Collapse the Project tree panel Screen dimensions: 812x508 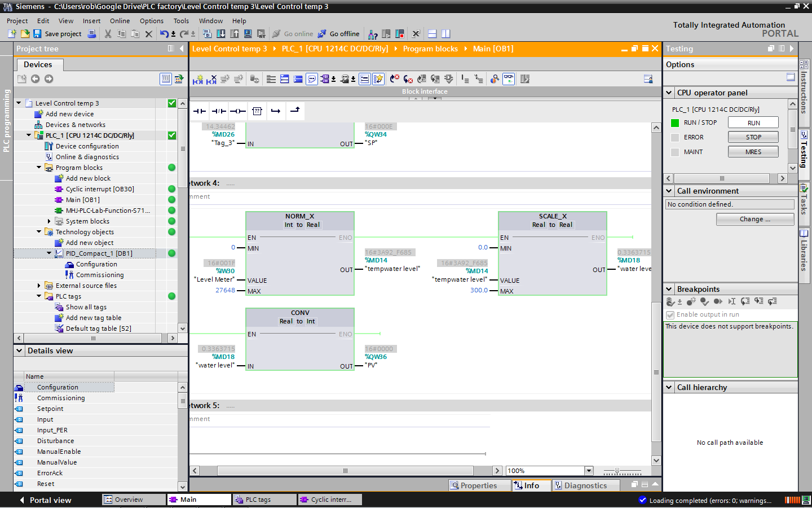pyautogui.click(x=182, y=49)
